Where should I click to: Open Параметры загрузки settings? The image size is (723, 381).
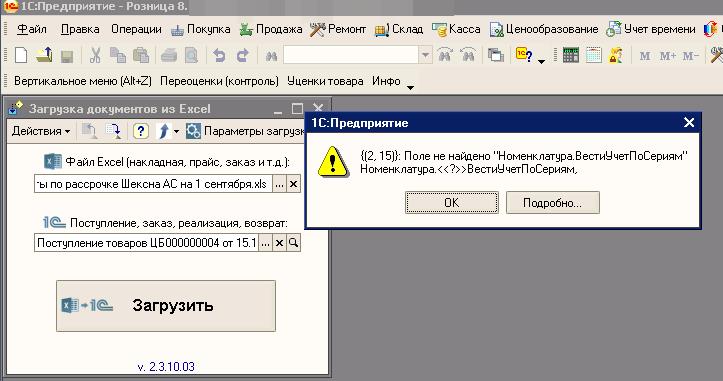pos(246,131)
